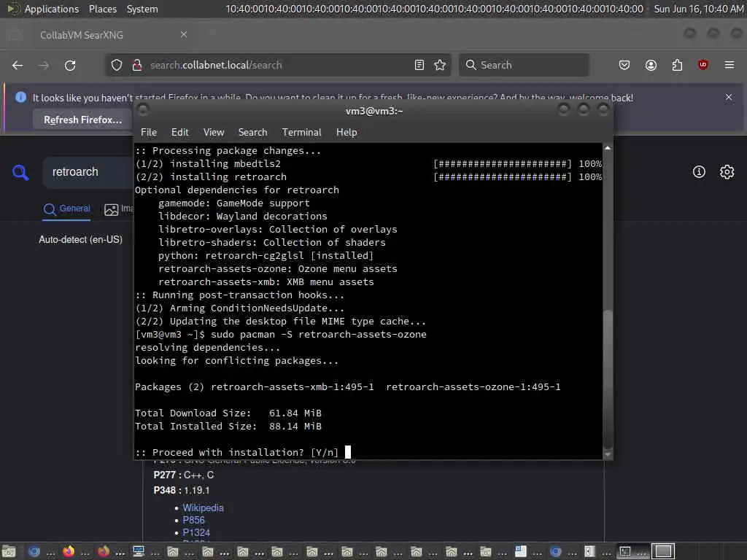Click the 'P348 : 1.19.1' infobox row
747x560 pixels.
click(x=182, y=491)
